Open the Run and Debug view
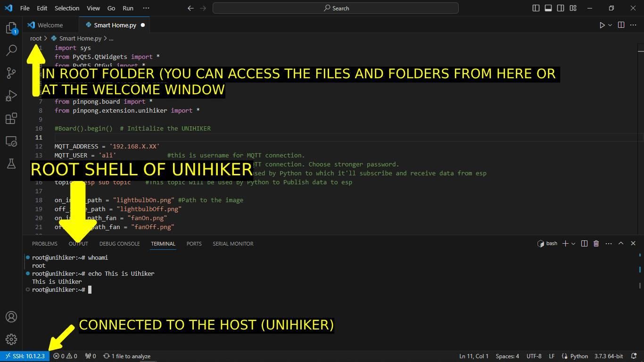644x362 pixels. pos(11,96)
